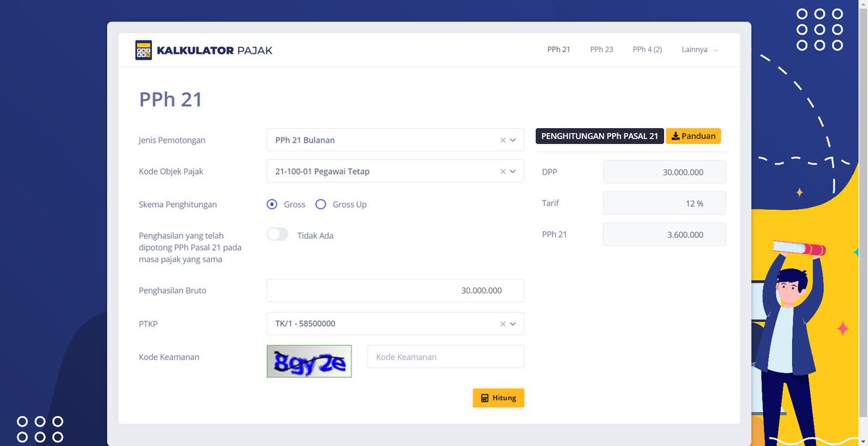The height and width of the screenshot is (446, 868).
Task: Click the Jenis Pemotongan label text
Action: [172, 140]
